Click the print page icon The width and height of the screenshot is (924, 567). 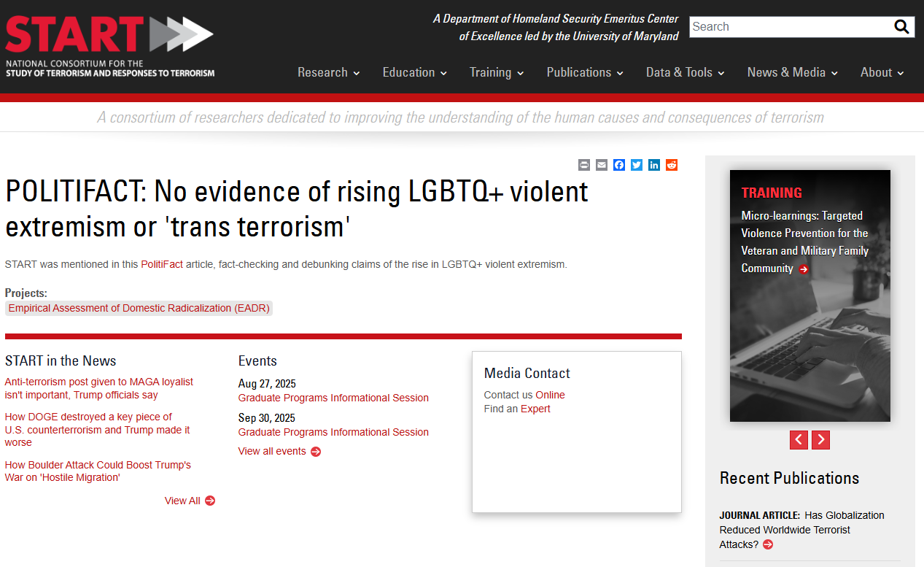584,165
